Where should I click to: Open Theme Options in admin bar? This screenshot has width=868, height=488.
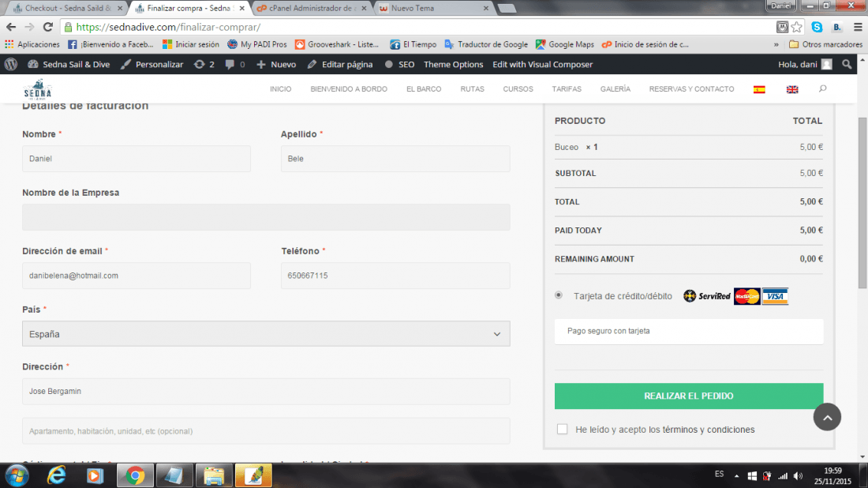click(454, 64)
